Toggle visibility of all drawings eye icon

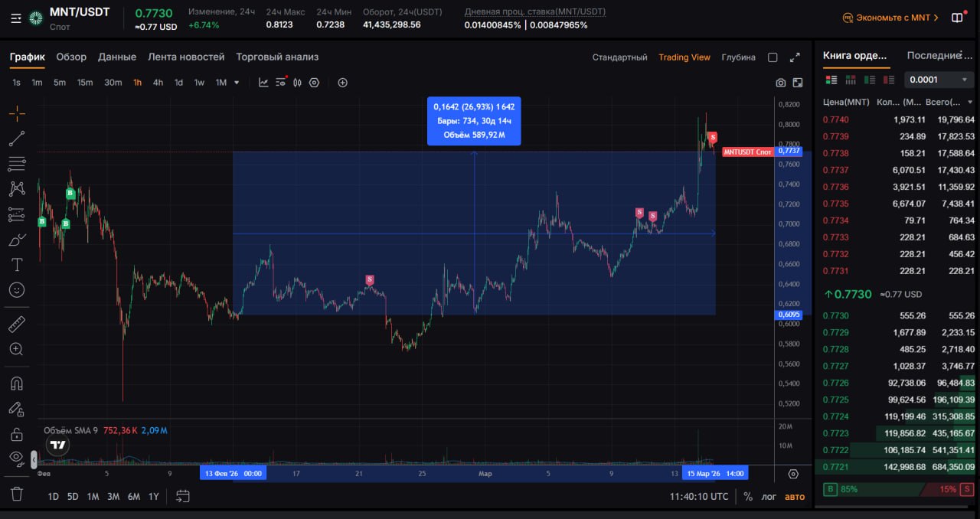pos(17,459)
